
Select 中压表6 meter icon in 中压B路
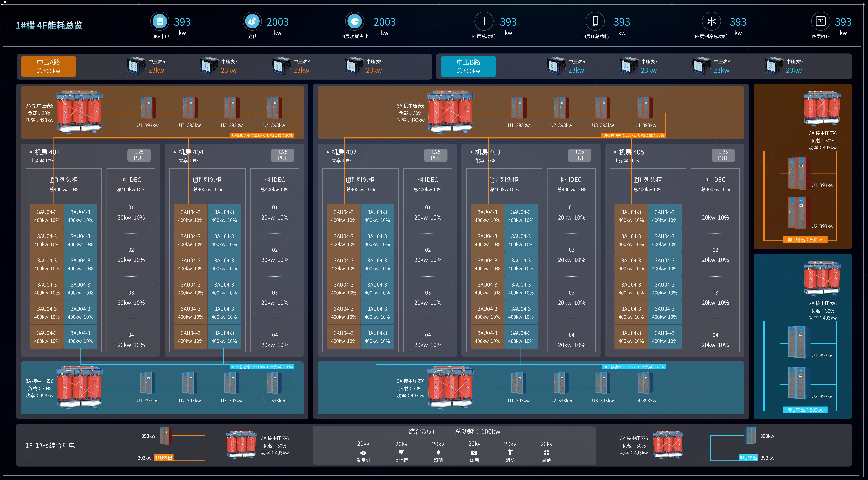point(556,66)
